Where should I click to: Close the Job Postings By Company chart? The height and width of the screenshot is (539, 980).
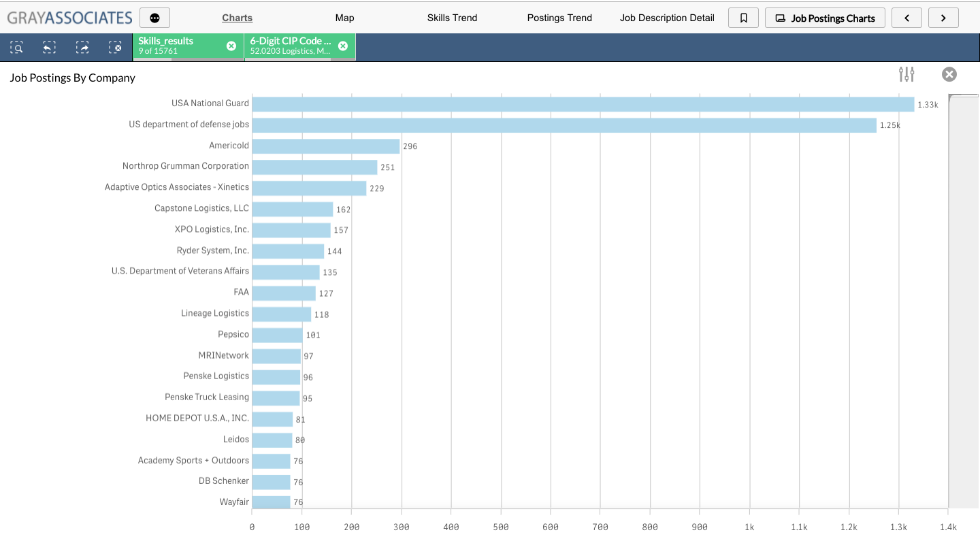[949, 74]
